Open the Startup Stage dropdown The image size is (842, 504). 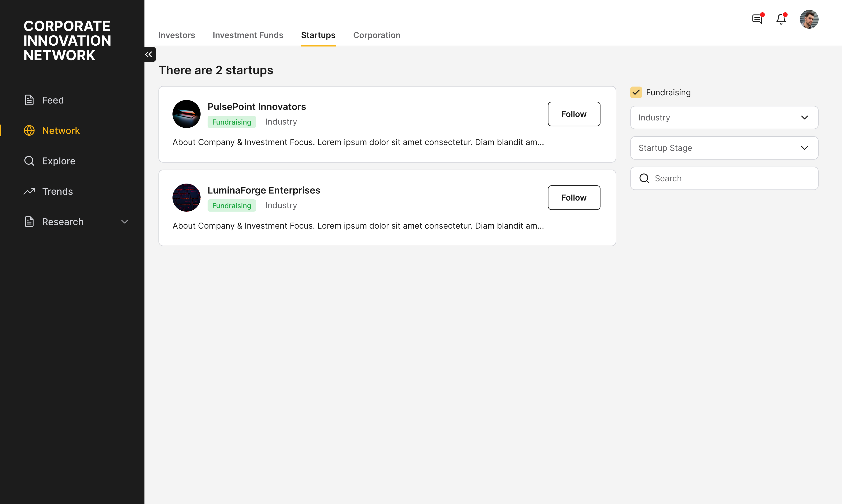click(x=724, y=148)
